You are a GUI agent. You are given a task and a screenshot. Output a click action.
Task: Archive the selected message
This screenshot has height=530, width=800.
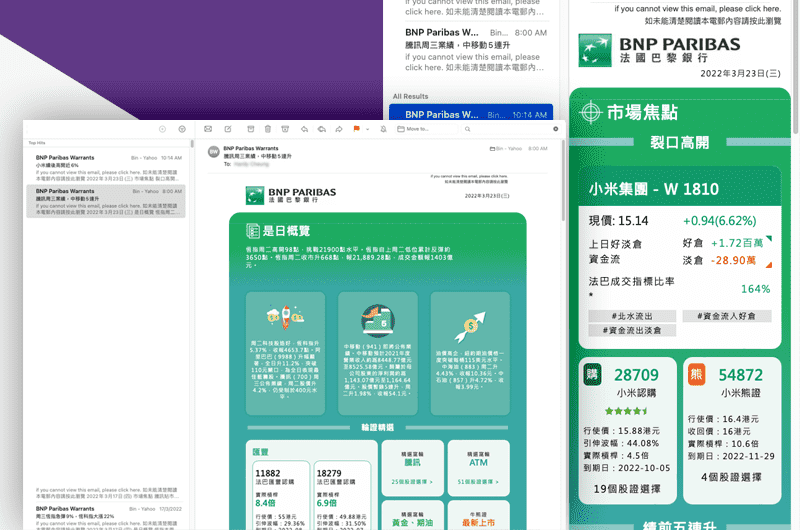[x=251, y=129]
